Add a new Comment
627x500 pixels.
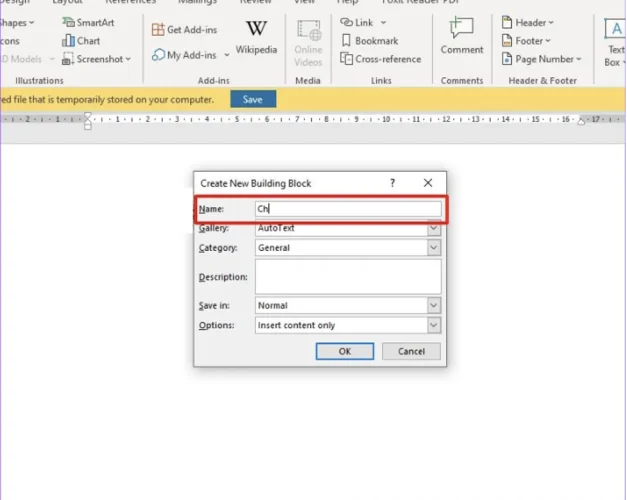click(462, 36)
